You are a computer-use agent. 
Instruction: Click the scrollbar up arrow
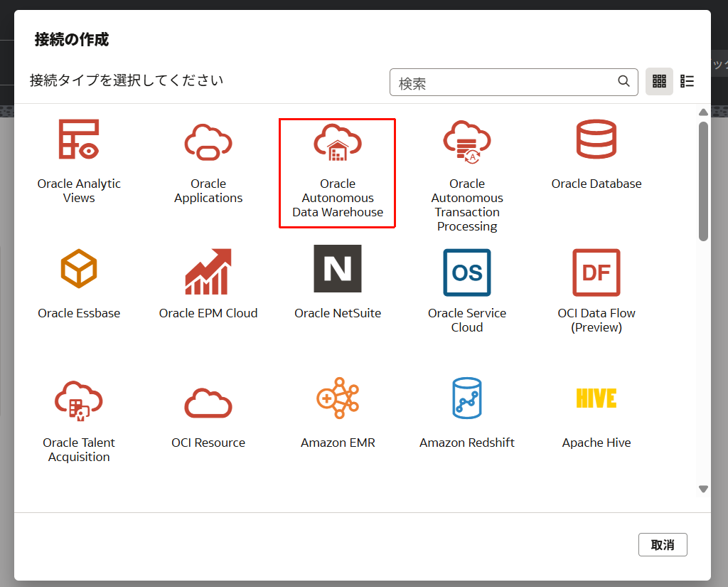point(703,112)
